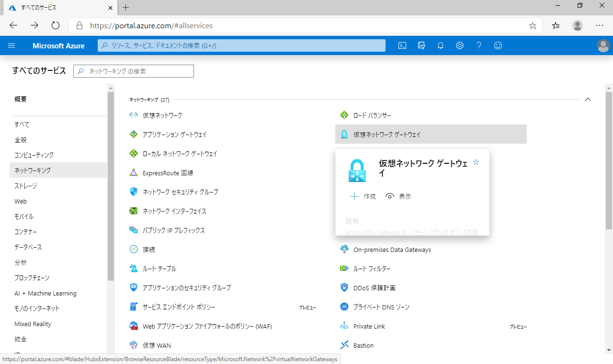The width and height of the screenshot is (613, 364).
Task: Click the DDoS 保護計画 shield icon
Action: click(344, 288)
